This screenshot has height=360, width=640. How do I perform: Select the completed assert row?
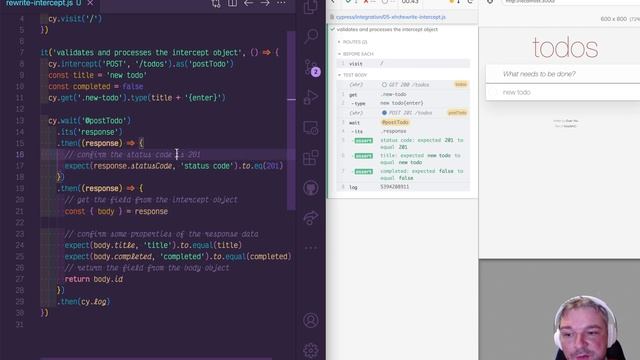[x=403, y=175]
